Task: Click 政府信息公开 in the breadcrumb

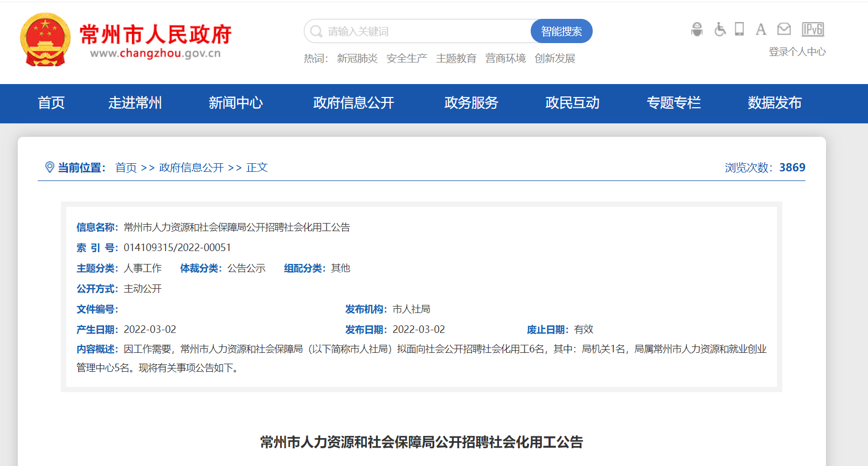Action: coord(191,168)
